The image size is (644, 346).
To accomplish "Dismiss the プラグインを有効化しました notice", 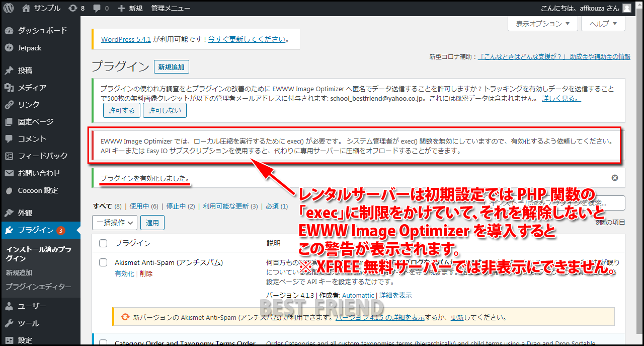I will (x=614, y=178).
